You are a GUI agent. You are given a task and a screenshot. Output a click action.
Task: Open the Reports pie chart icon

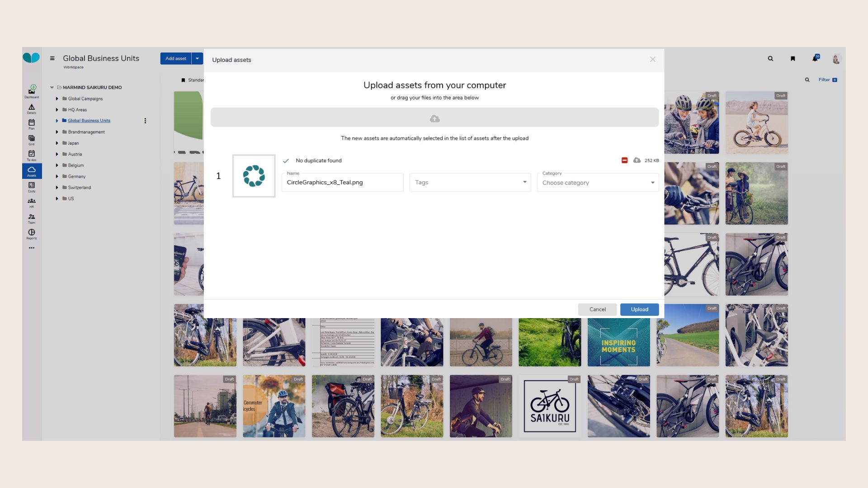(32, 233)
